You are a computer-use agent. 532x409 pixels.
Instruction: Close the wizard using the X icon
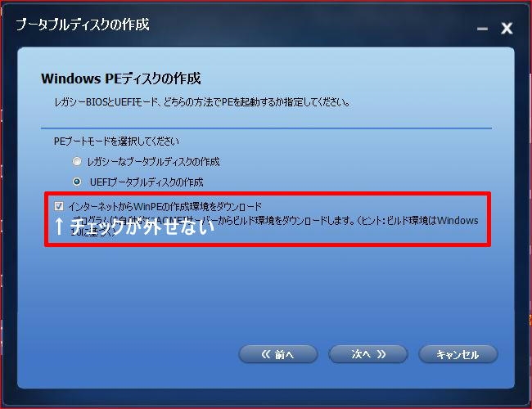pyautogui.click(x=507, y=28)
